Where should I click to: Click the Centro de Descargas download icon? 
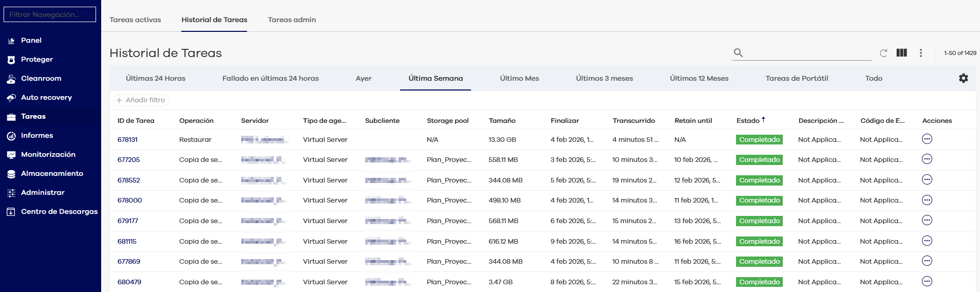(x=11, y=212)
